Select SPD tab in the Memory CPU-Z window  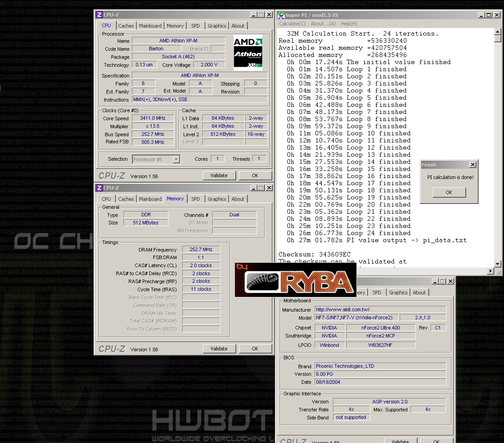tap(196, 199)
